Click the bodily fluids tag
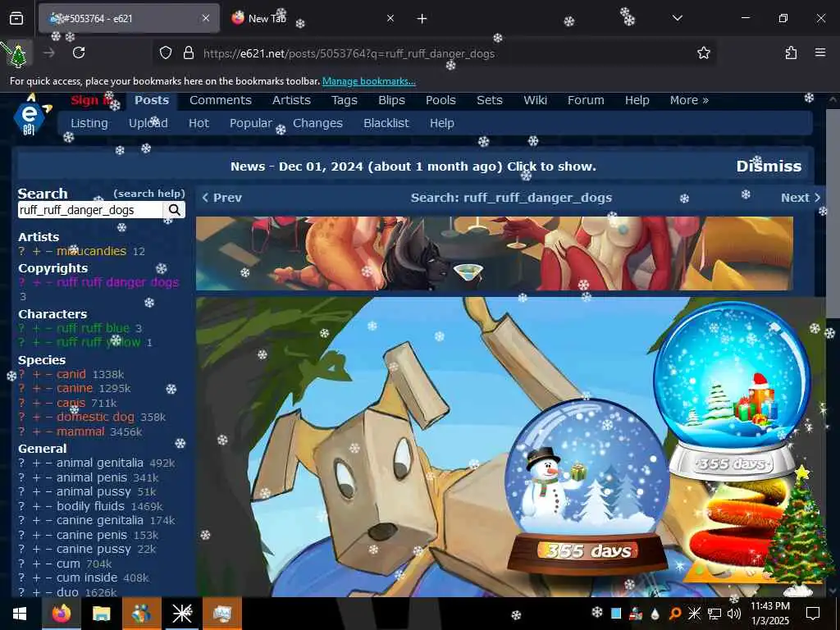840x630 pixels. pyautogui.click(x=90, y=505)
